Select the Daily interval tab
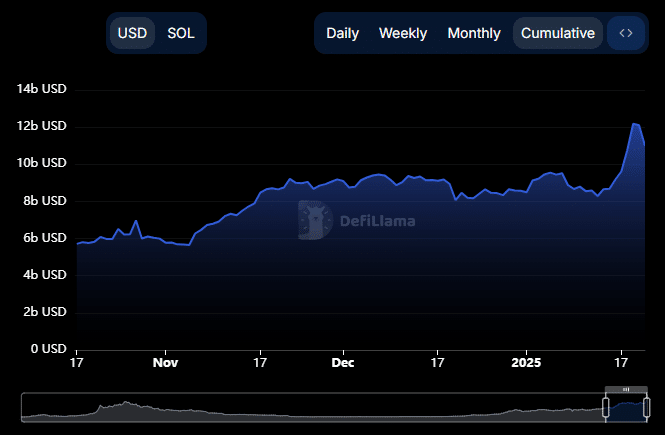The width and height of the screenshot is (665, 435). (342, 33)
